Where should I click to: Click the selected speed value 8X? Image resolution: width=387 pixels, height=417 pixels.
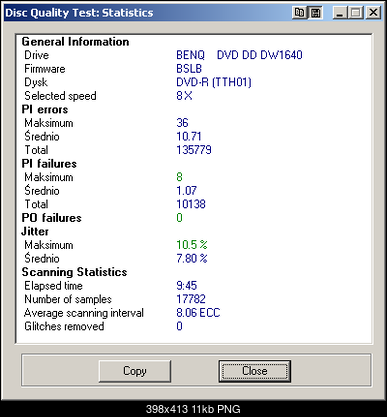184,96
